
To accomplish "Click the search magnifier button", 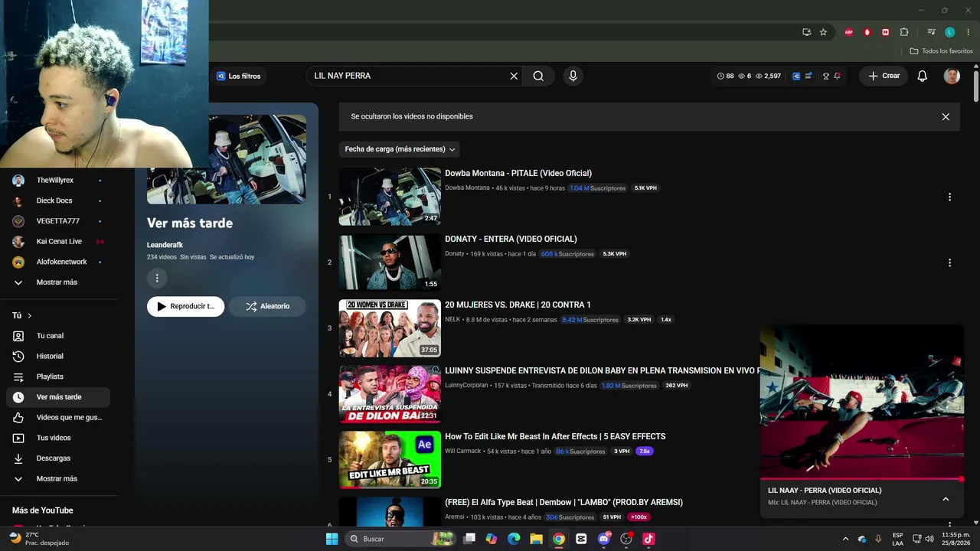I will 538,76.
